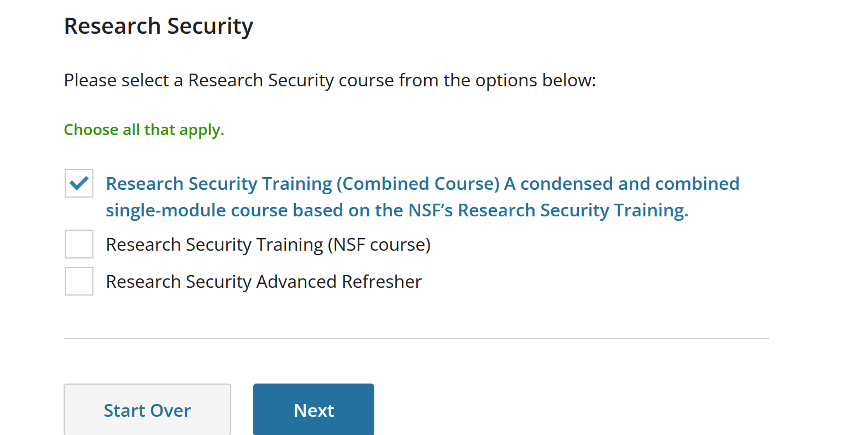Select the "Research Security Training (NSF course)" label
Viewport: 868px width, 435px height.
[268, 245]
